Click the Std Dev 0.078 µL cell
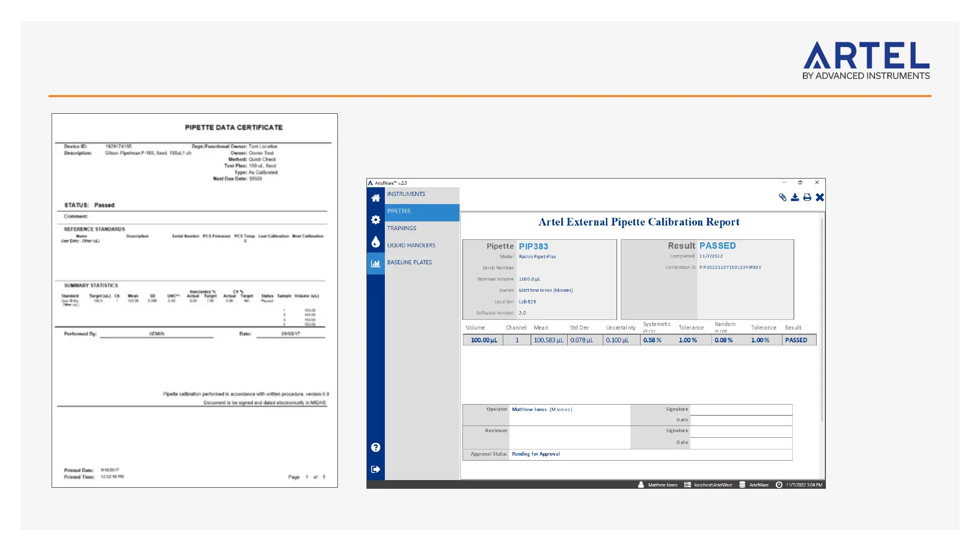 (x=585, y=340)
